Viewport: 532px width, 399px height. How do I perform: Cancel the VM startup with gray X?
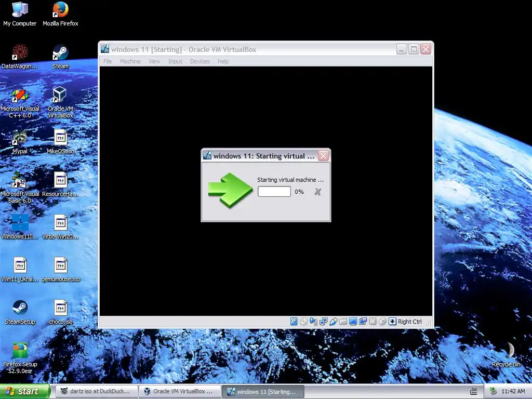317,192
